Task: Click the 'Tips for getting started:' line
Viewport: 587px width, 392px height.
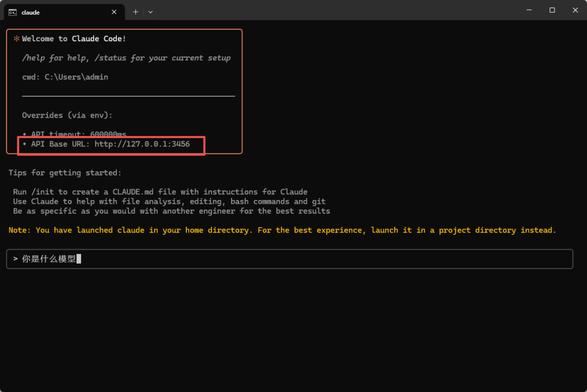Action: click(x=65, y=172)
